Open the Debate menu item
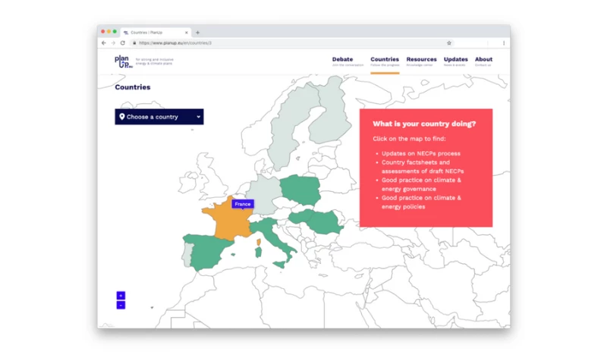Screen dimensions: 607x364 click(342, 61)
